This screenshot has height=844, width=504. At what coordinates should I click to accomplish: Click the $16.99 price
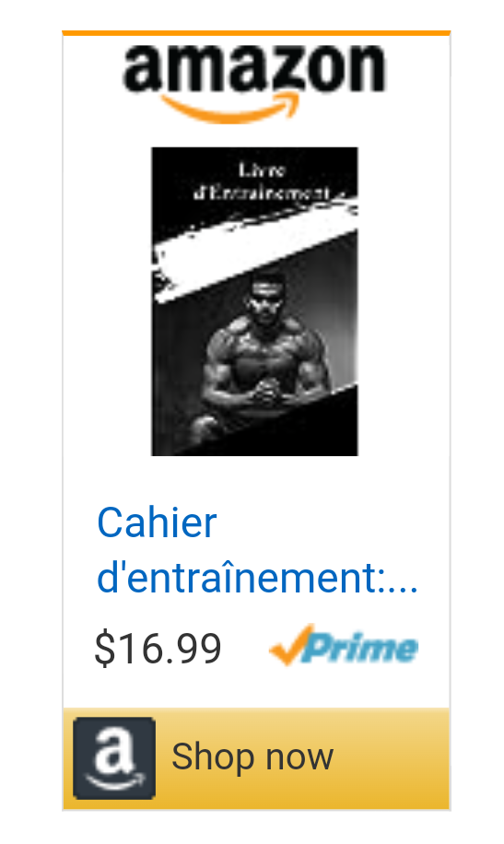point(158,648)
